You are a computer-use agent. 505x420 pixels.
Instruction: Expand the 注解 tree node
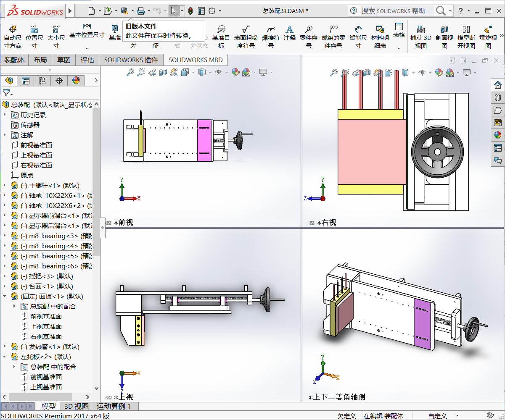click(x=5, y=135)
